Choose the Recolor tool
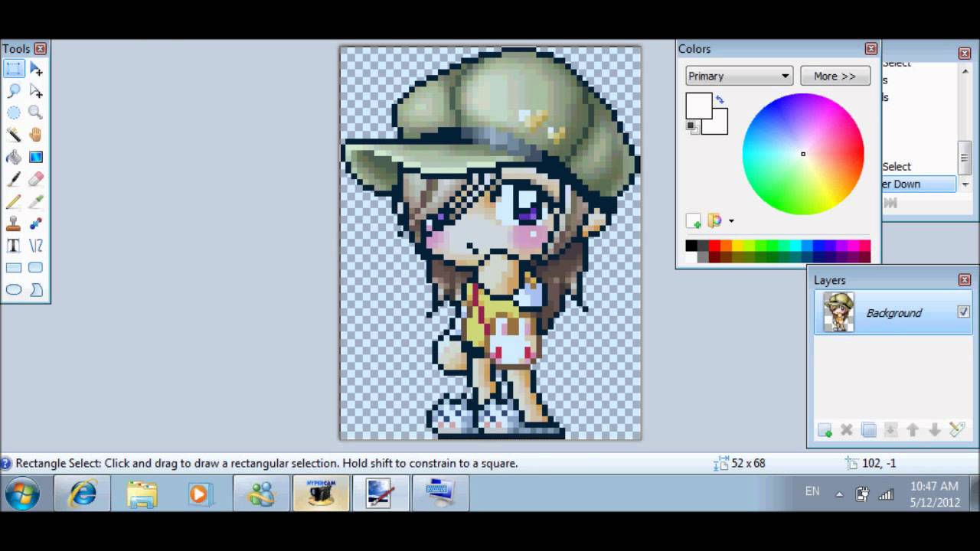Viewport: 980px width, 551px height. [x=36, y=223]
